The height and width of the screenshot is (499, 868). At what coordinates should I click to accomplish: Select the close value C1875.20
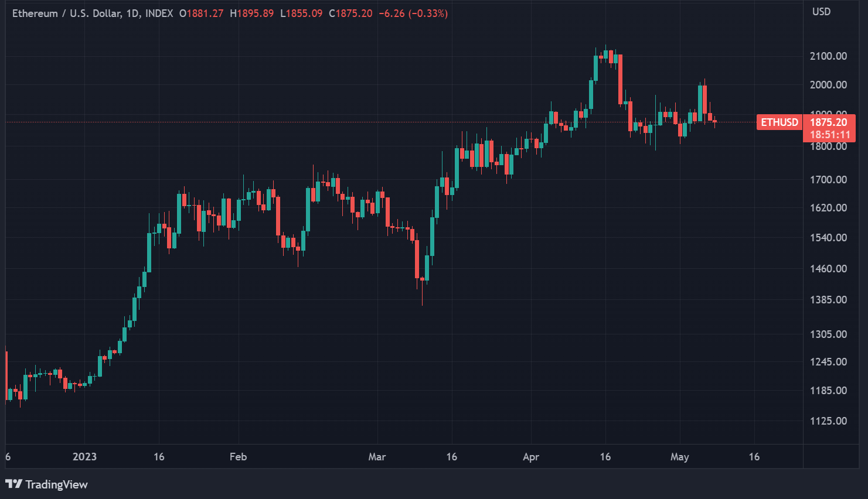click(x=350, y=13)
